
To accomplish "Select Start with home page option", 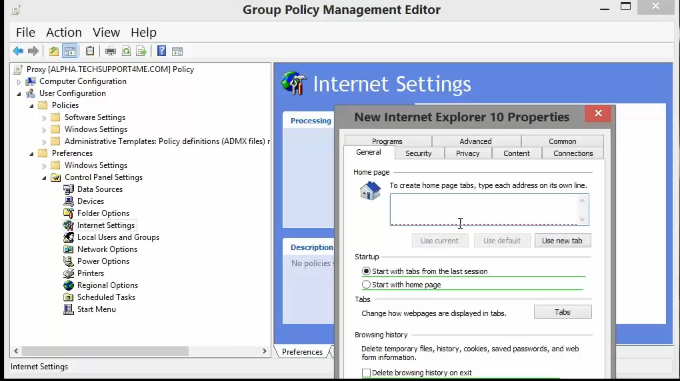I will point(366,284).
